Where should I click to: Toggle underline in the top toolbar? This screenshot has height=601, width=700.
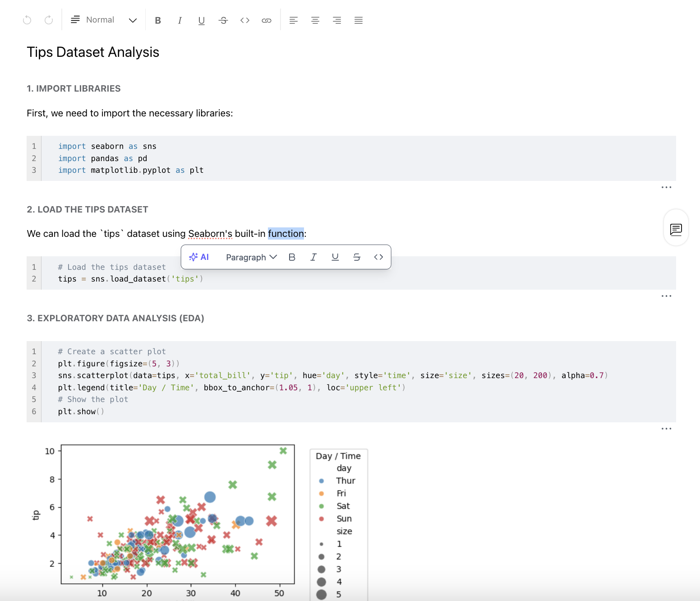(x=201, y=20)
